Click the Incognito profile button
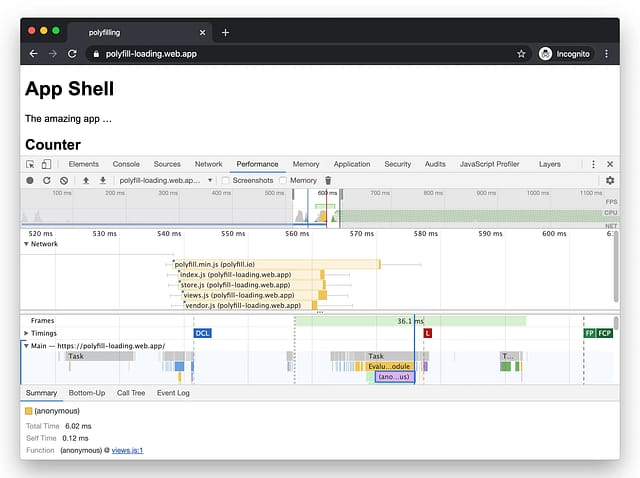 565,53
